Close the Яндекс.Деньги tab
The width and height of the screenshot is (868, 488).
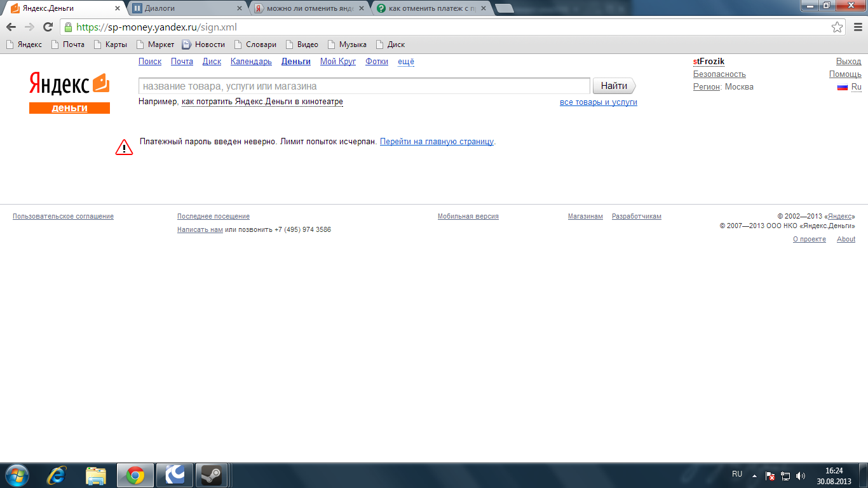[117, 8]
